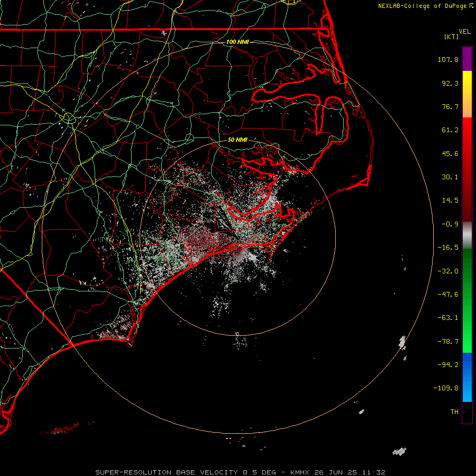Click the 30.1 scale value
The height and width of the screenshot is (476, 476).
coord(450,177)
